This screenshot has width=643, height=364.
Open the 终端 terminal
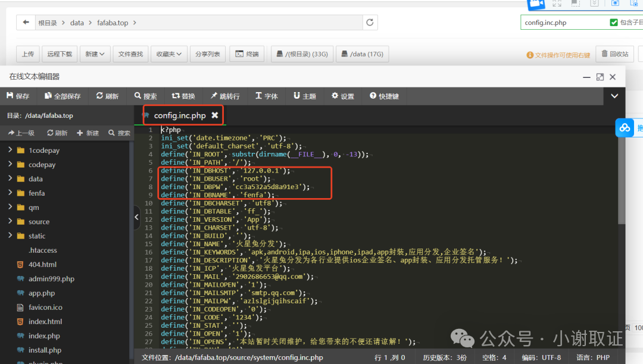(x=247, y=54)
